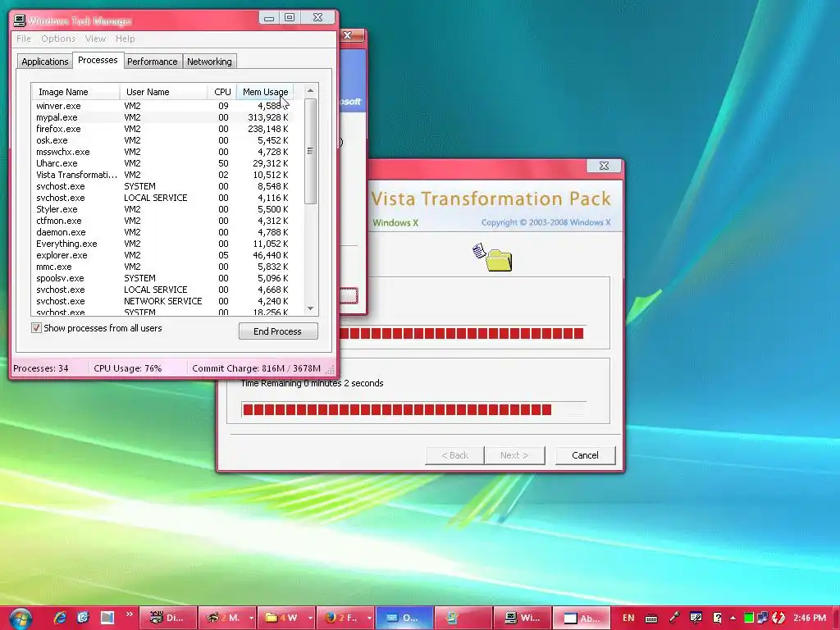
Task: Uncheck 'Show processes from all users'
Action: coord(36,328)
